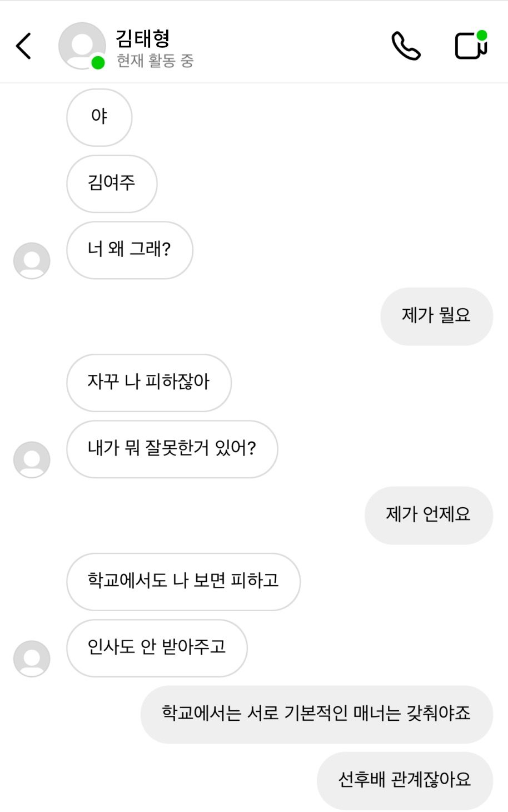
Task: Tap the back arrow icon
Action: (24, 46)
